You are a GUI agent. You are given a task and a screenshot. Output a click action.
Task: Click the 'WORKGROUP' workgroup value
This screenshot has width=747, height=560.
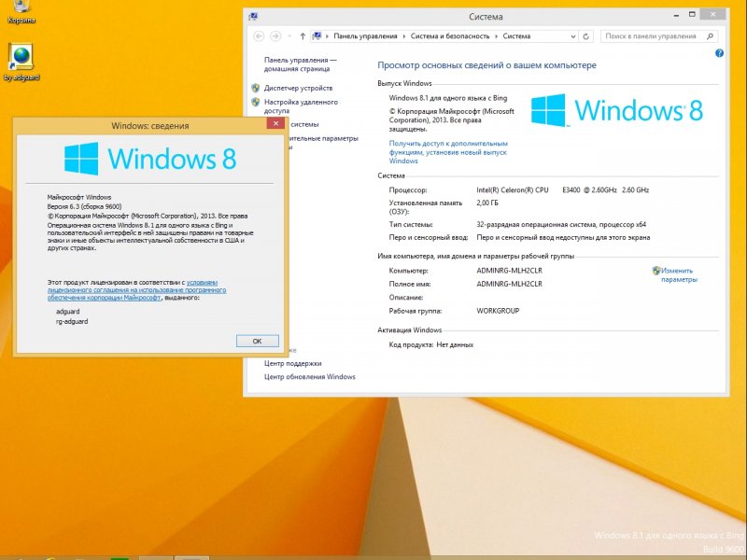tap(498, 311)
